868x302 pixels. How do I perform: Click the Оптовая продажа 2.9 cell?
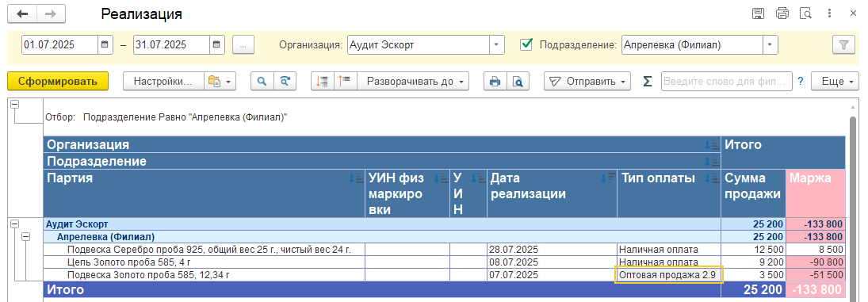coord(669,274)
